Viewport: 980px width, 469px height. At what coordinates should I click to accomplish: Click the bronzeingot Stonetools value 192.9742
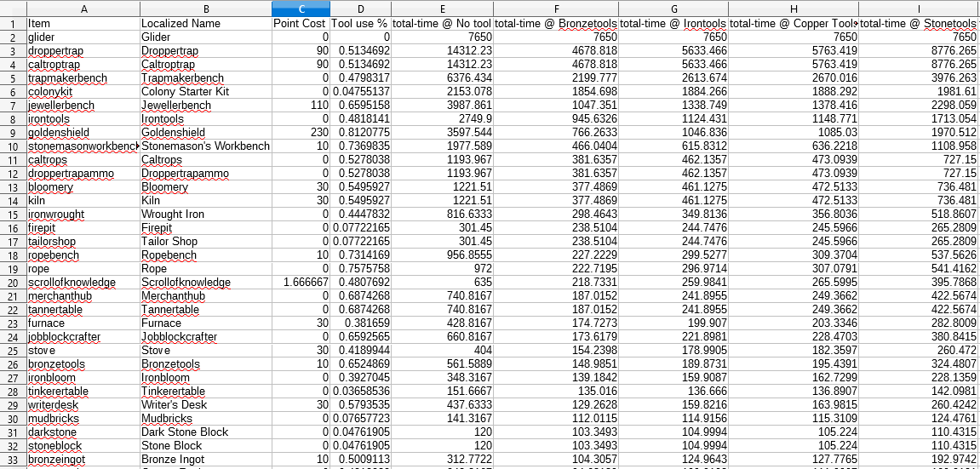click(920, 460)
